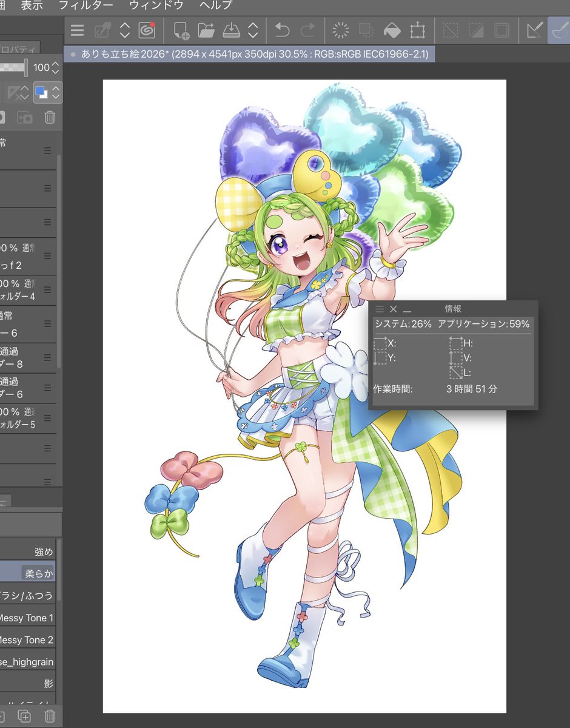Toggle Show Selection Border icon

pos(501,30)
